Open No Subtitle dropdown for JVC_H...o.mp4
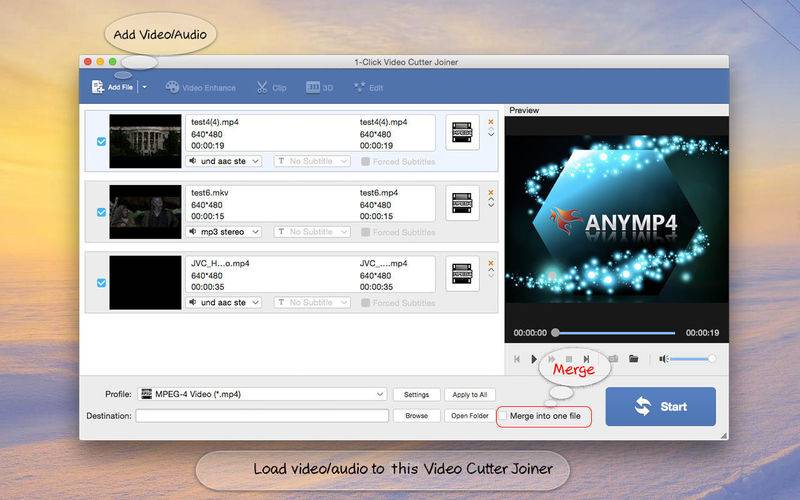The height and width of the screenshot is (500, 800). [x=312, y=303]
